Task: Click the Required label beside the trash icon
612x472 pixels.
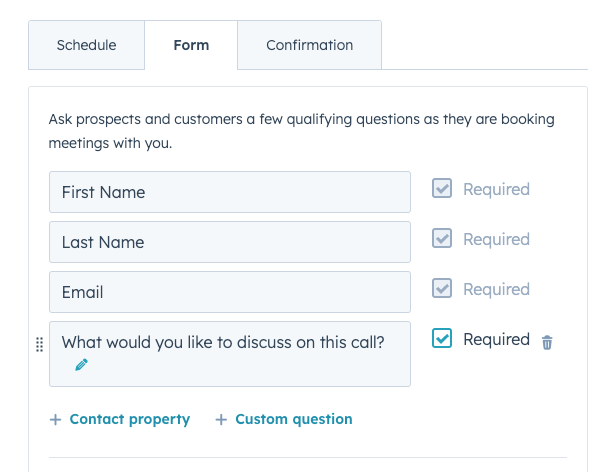Action: [496, 339]
